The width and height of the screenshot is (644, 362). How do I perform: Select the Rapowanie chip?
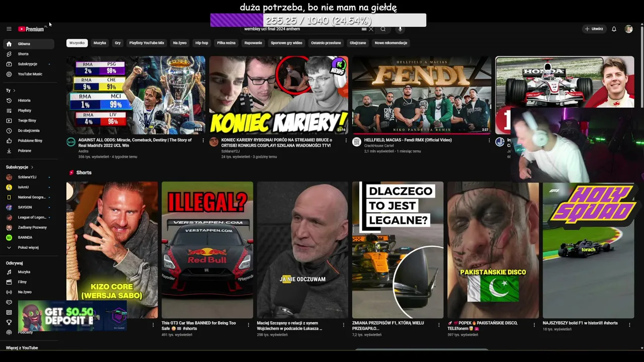[x=253, y=43]
